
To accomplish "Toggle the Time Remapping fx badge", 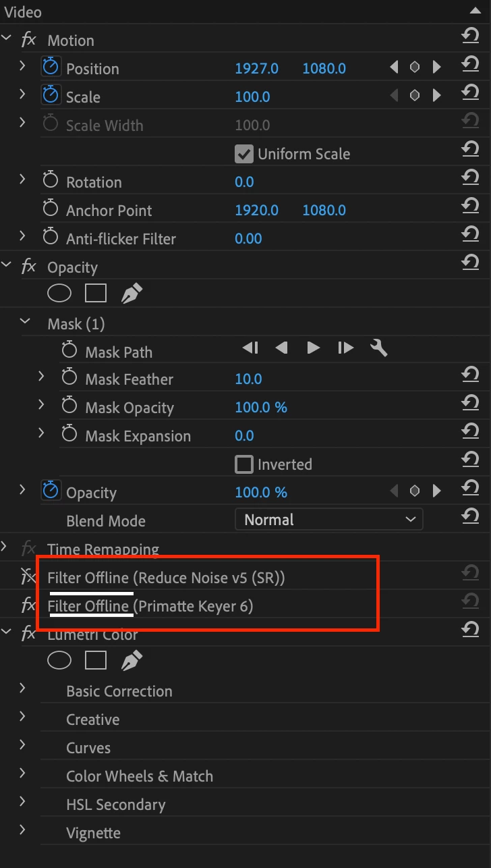I will point(28,548).
